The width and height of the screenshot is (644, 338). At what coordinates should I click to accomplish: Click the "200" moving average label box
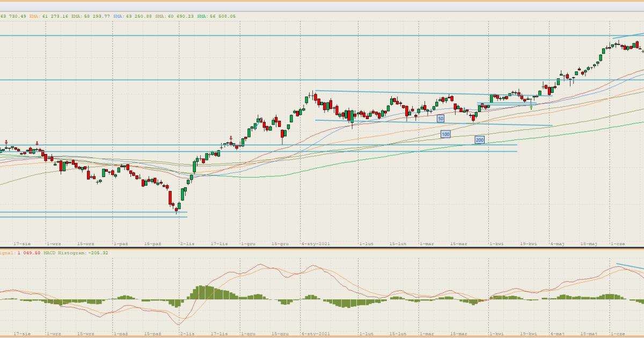pyautogui.click(x=479, y=140)
